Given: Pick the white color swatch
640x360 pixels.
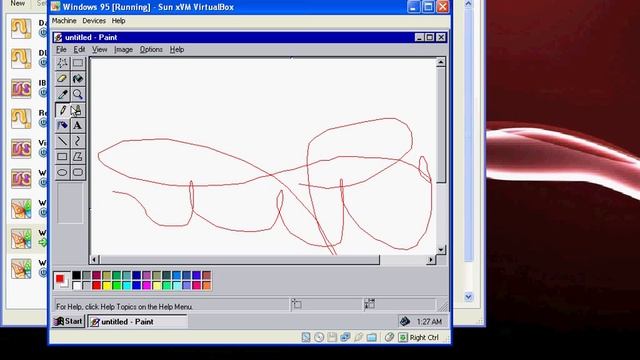Looking at the screenshot, I should [x=76, y=285].
